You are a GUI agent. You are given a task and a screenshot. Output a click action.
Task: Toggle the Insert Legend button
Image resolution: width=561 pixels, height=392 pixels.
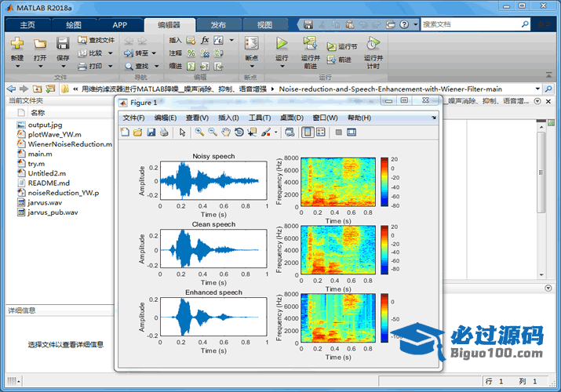pyautogui.click(x=321, y=132)
